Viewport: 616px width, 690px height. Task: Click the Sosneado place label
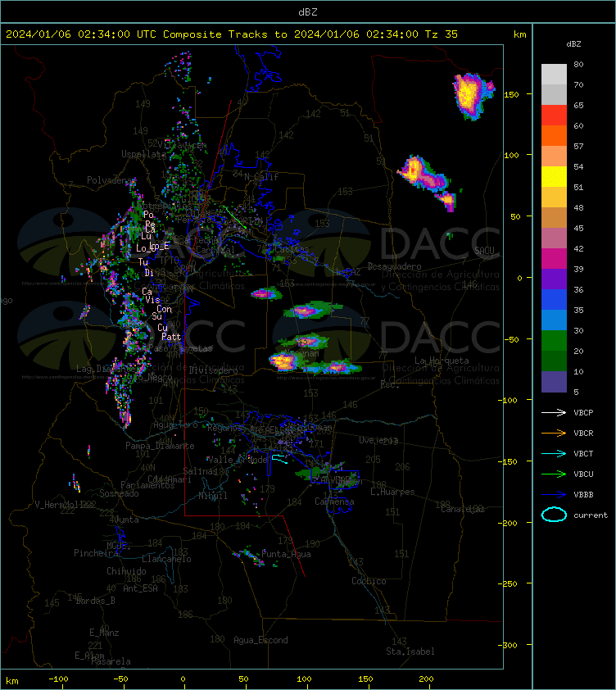(x=119, y=493)
